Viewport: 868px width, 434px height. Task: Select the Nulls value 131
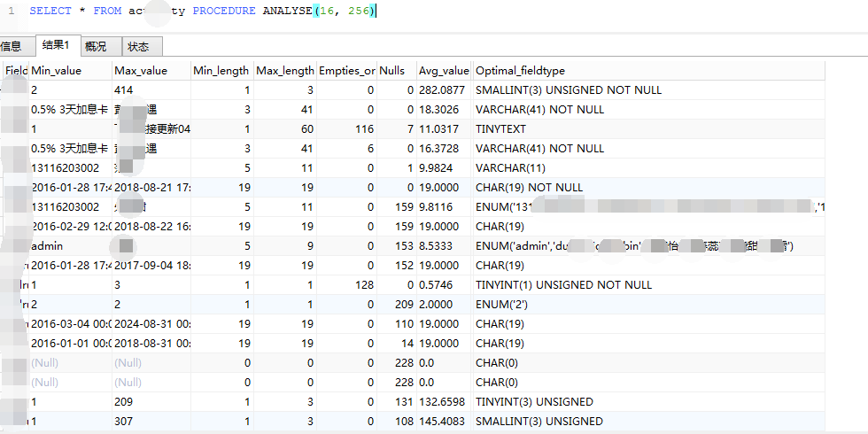click(397, 401)
